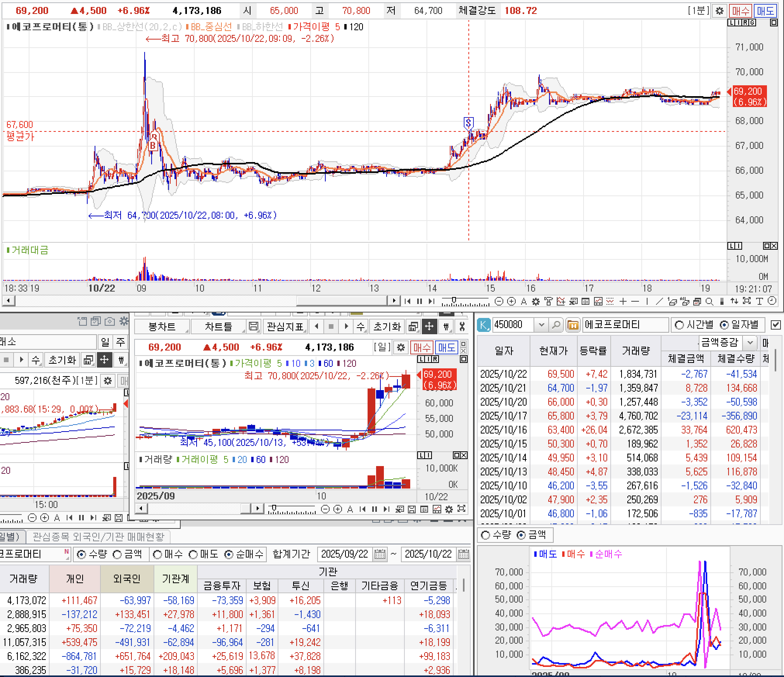Click the 매수 buy button on main chart header
Viewport: 784px width, 677px height.
coord(741,11)
